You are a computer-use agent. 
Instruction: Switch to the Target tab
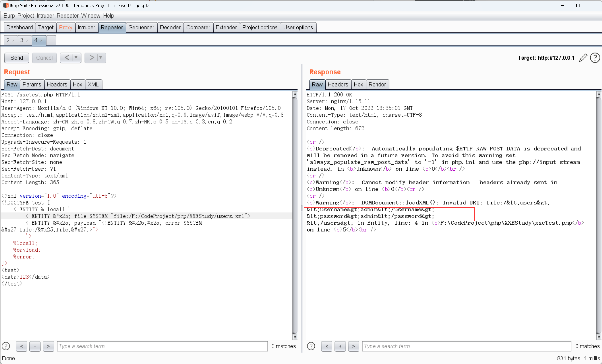coord(46,27)
